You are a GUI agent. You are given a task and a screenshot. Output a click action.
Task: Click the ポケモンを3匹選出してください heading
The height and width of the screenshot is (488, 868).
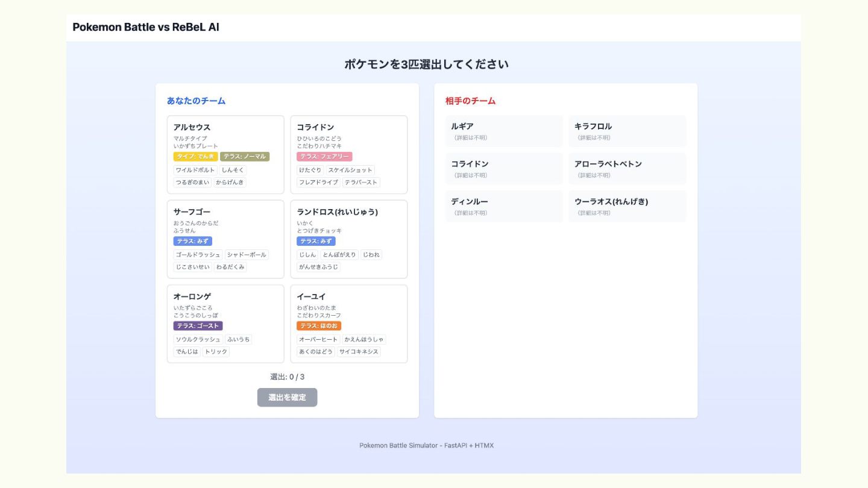426,64
